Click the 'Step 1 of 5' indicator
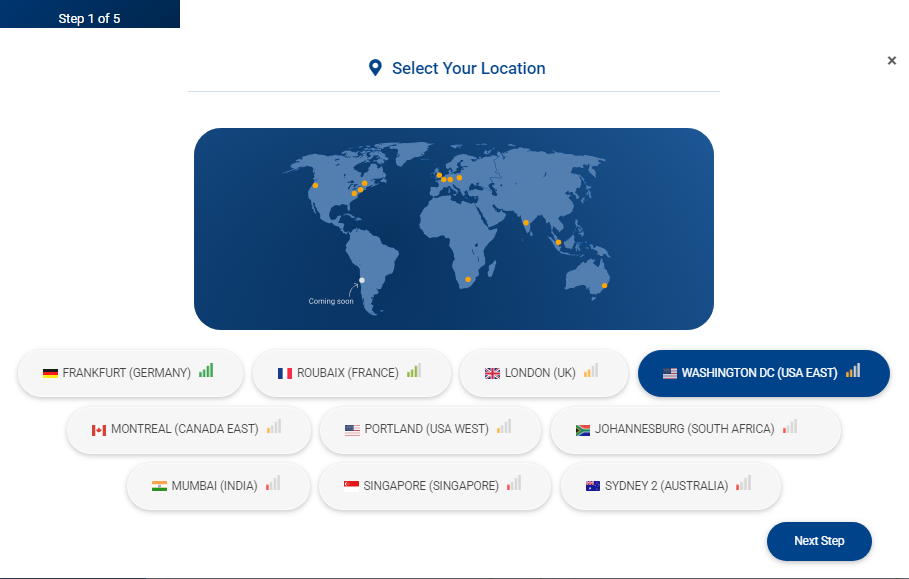Screen dimensions: 909x579 pos(89,19)
